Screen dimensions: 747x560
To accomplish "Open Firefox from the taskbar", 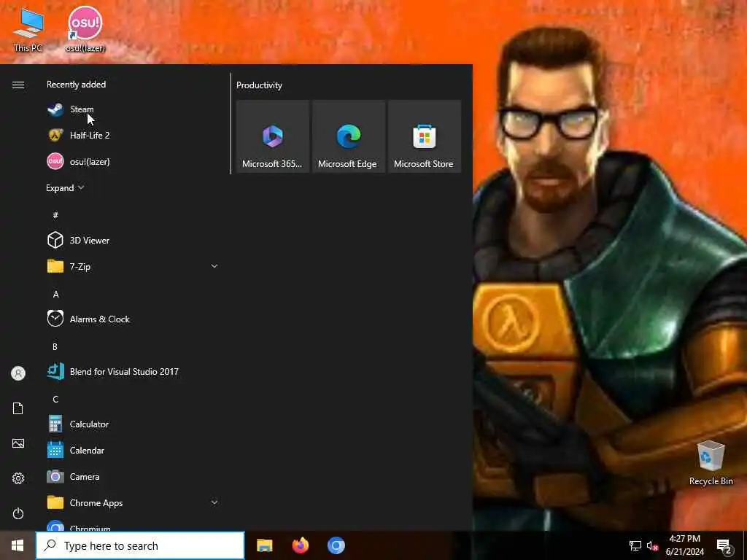I will coord(300,545).
